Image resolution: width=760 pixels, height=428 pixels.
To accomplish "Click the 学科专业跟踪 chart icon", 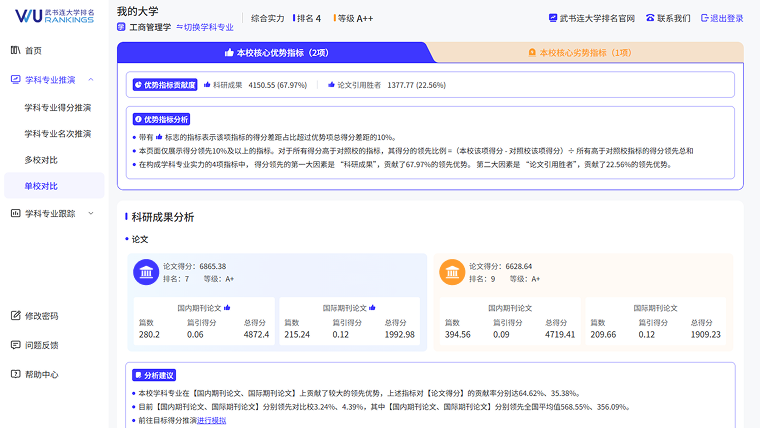I will pyautogui.click(x=16, y=213).
